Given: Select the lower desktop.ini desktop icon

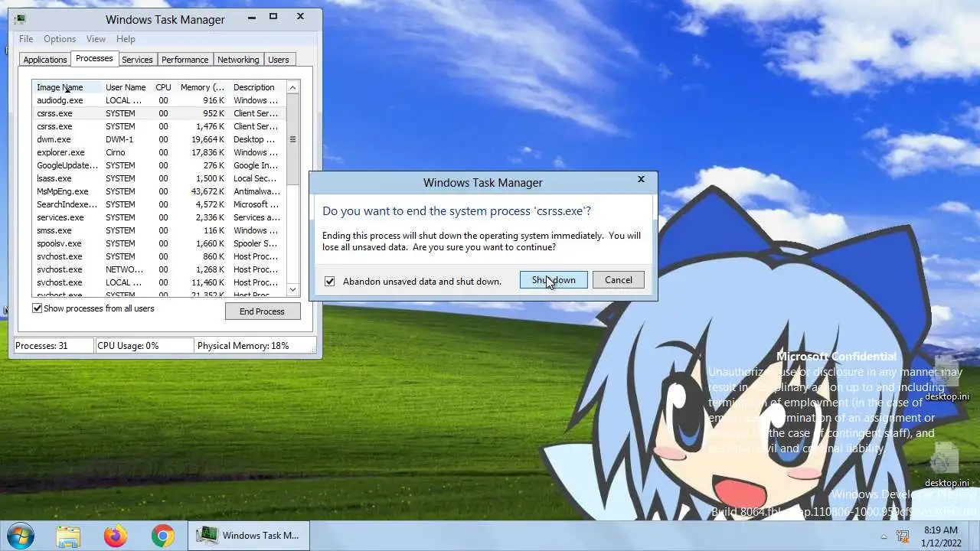Looking at the screenshot, I should click(x=946, y=465).
